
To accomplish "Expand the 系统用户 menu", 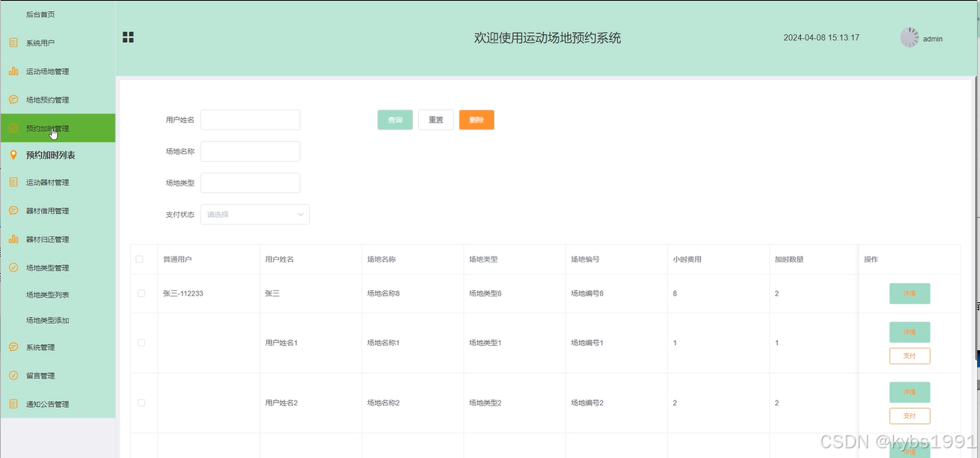I will (58, 43).
